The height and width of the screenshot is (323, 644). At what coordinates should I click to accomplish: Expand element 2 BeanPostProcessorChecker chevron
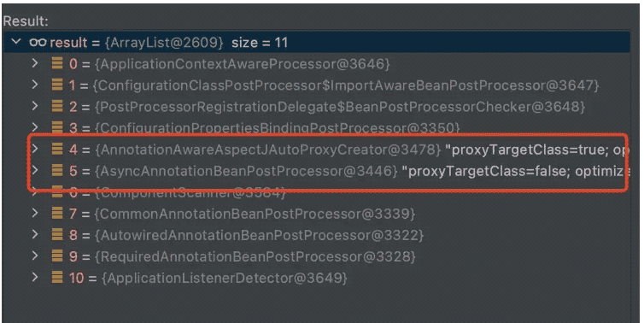tap(35, 106)
